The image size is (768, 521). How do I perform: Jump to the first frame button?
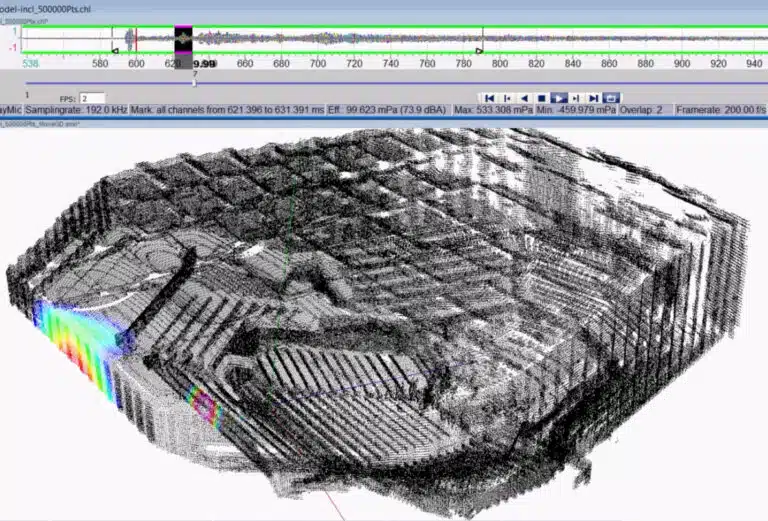490,98
